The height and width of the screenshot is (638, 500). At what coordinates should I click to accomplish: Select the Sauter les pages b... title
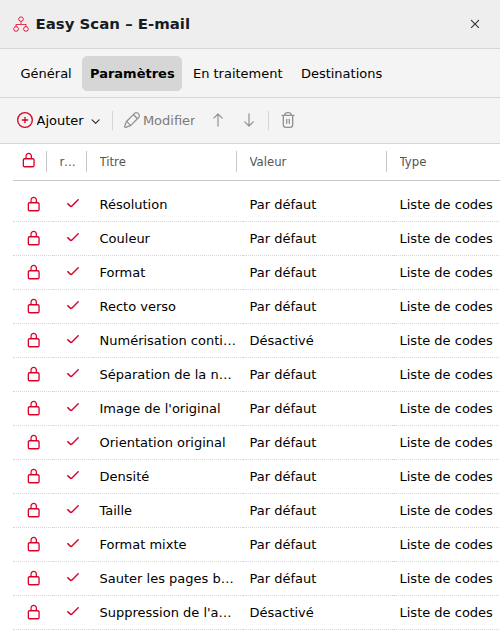166,579
